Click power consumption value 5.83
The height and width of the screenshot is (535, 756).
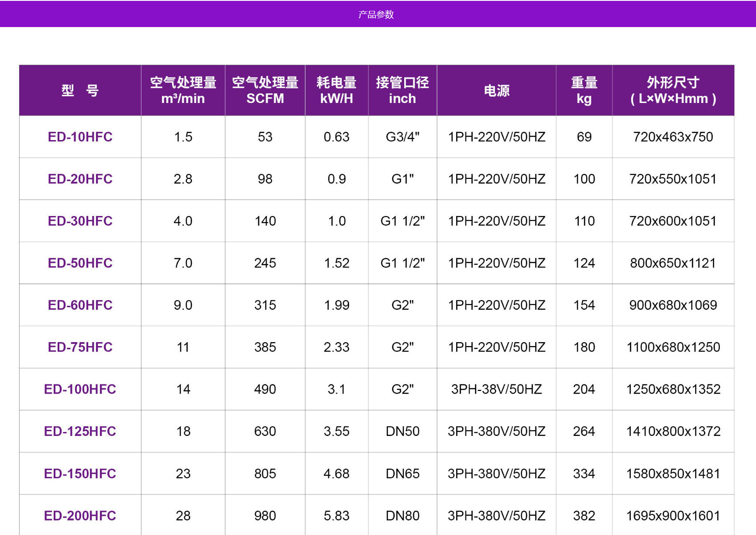pos(337,516)
